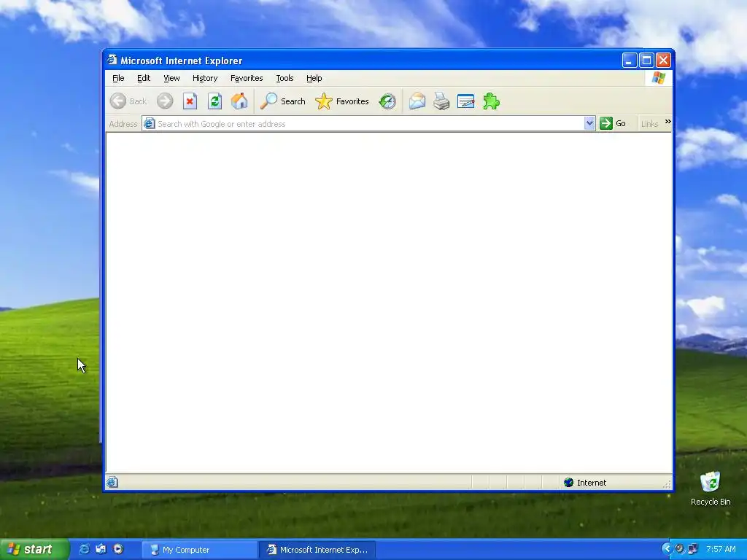Click the green puzzle piece icon
Viewport: 747px width, 560px height.
[x=491, y=101]
